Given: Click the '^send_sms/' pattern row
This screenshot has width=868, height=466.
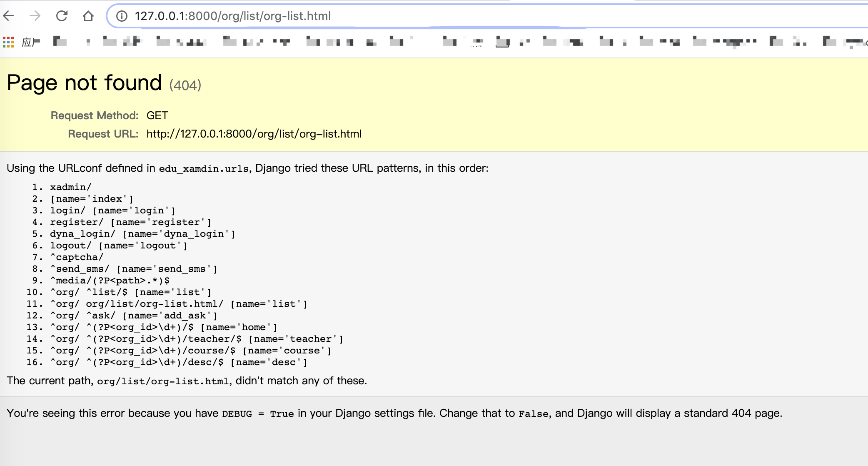Looking at the screenshot, I should (134, 269).
